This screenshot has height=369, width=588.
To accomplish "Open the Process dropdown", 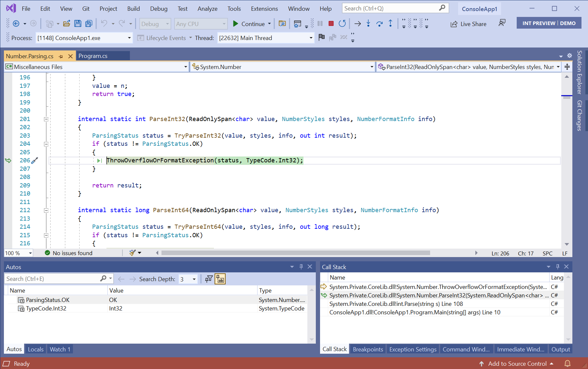I will tap(129, 38).
